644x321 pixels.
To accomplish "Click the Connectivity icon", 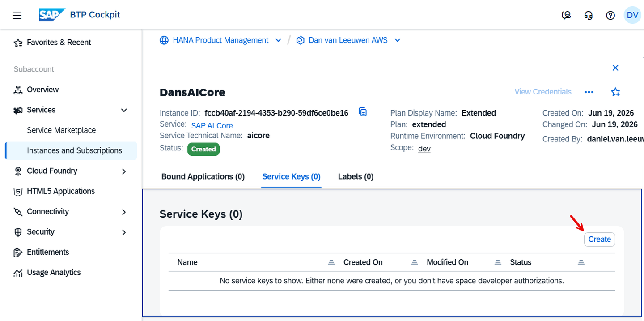I will (18, 212).
